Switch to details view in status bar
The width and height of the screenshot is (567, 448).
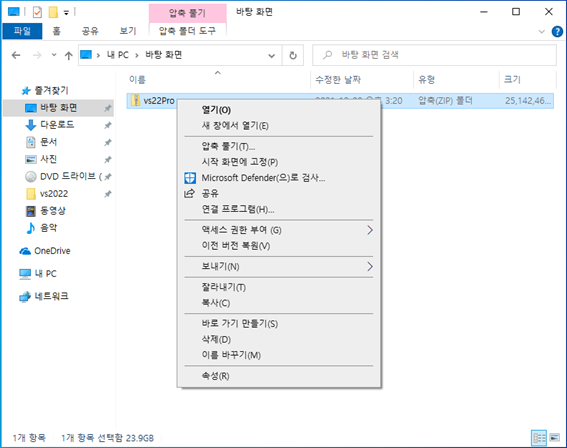click(x=539, y=438)
